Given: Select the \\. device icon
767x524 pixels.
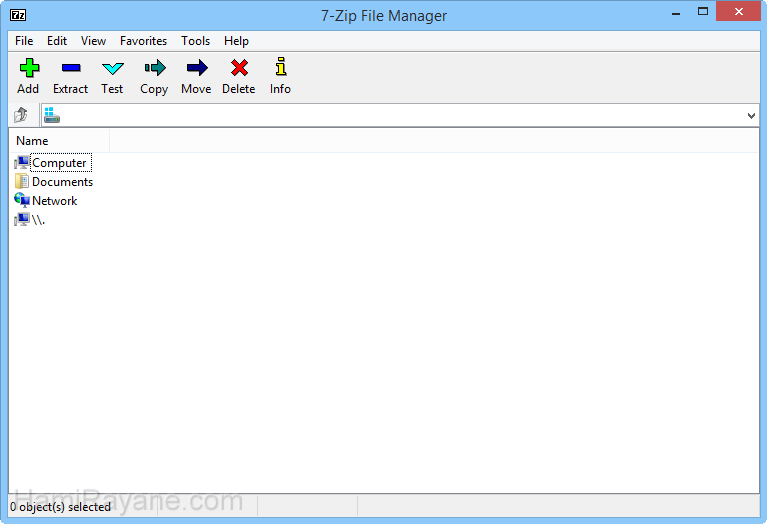Looking at the screenshot, I should tap(22, 220).
